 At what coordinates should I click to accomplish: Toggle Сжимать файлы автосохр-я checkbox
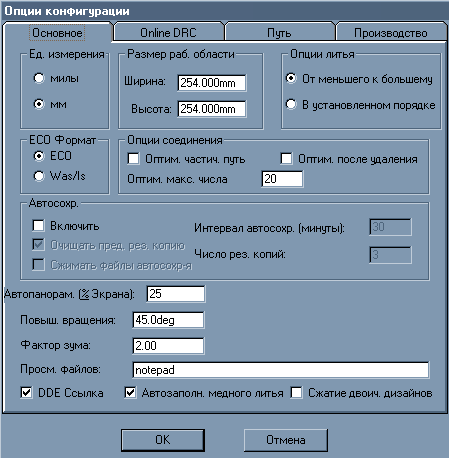39,265
